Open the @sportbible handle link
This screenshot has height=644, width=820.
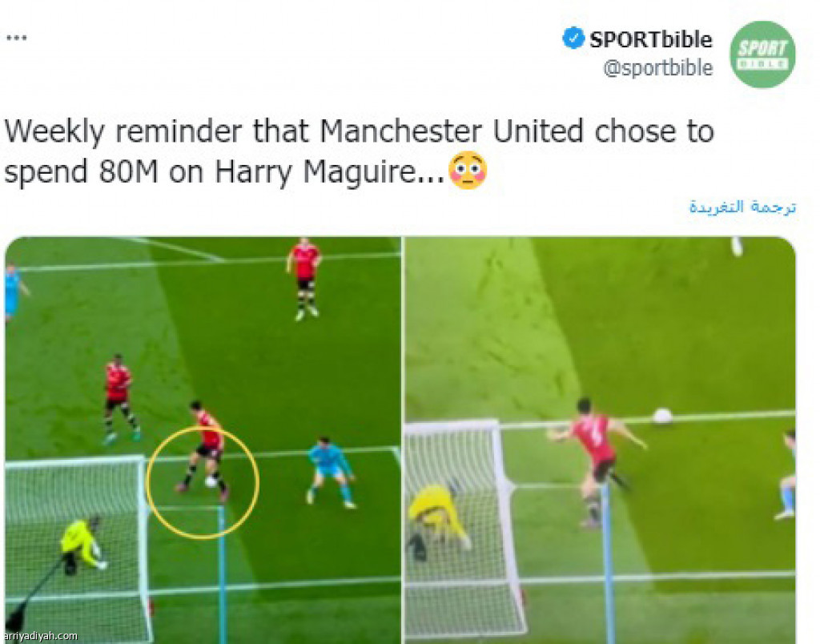click(658, 68)
